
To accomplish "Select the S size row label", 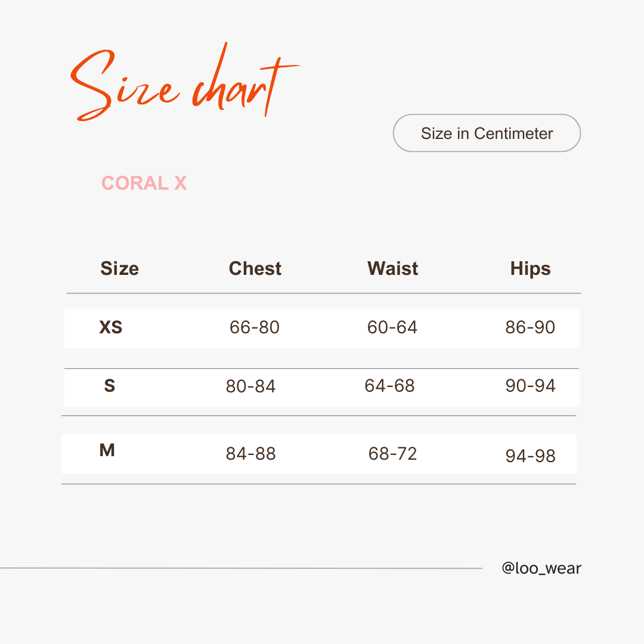I will tap(110, 386).
